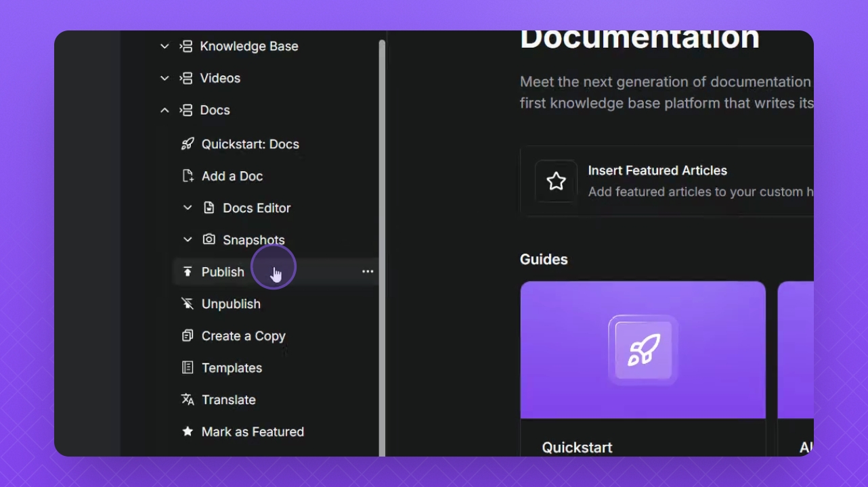
Task: Click the Unpublish icon
Action: 188,304
